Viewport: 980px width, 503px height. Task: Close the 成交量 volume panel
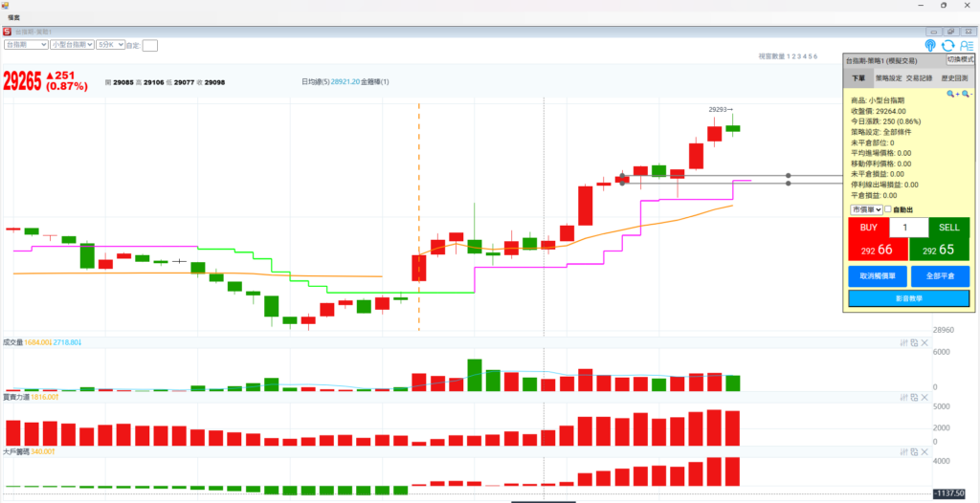[x=924, y=342]
